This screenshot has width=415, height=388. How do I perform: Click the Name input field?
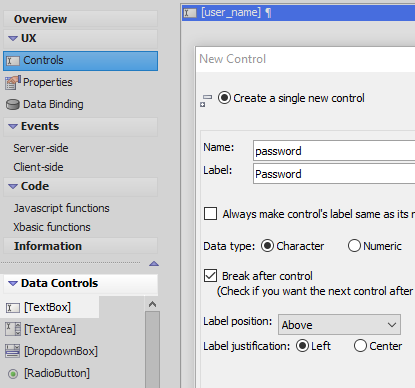point(334,151)
